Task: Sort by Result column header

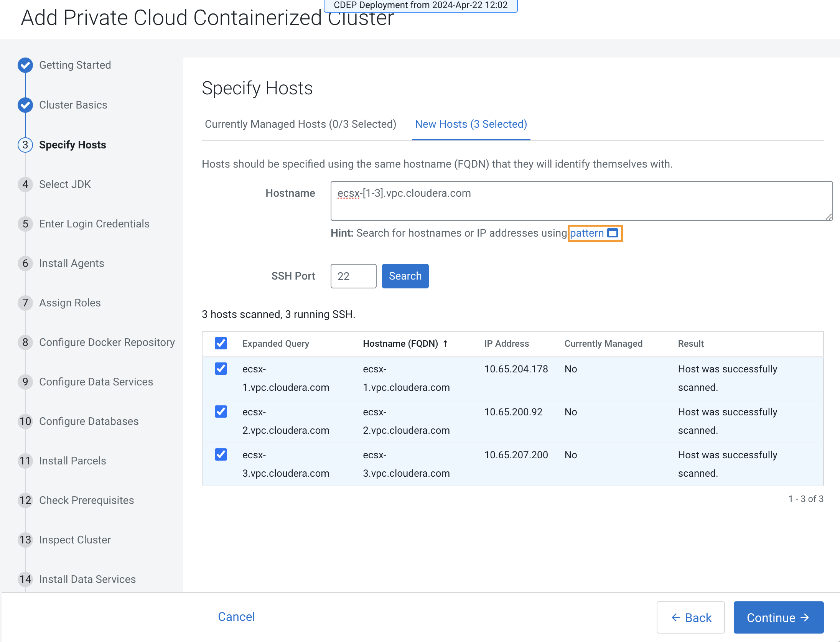Action: (x=691, y=344)
